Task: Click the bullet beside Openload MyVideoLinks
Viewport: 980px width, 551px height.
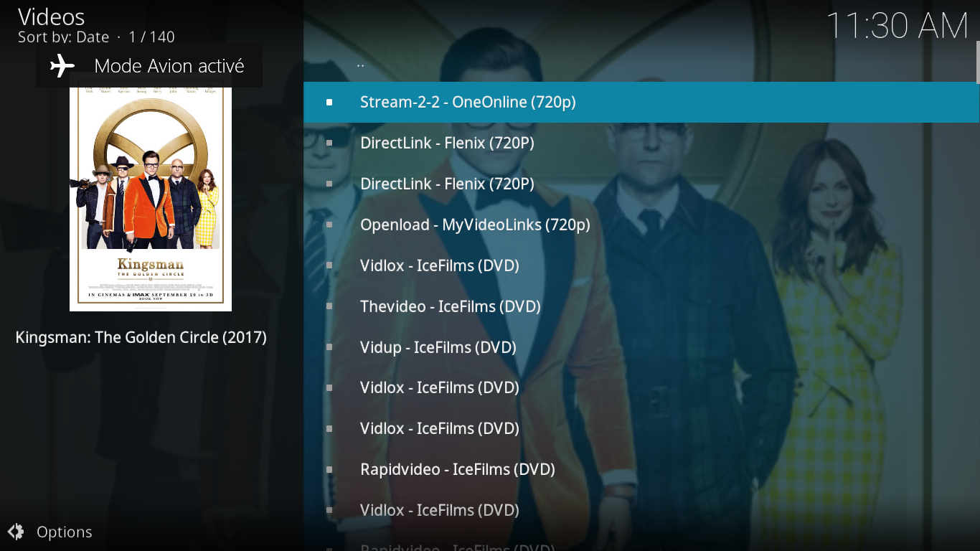Action: [329, 225]
